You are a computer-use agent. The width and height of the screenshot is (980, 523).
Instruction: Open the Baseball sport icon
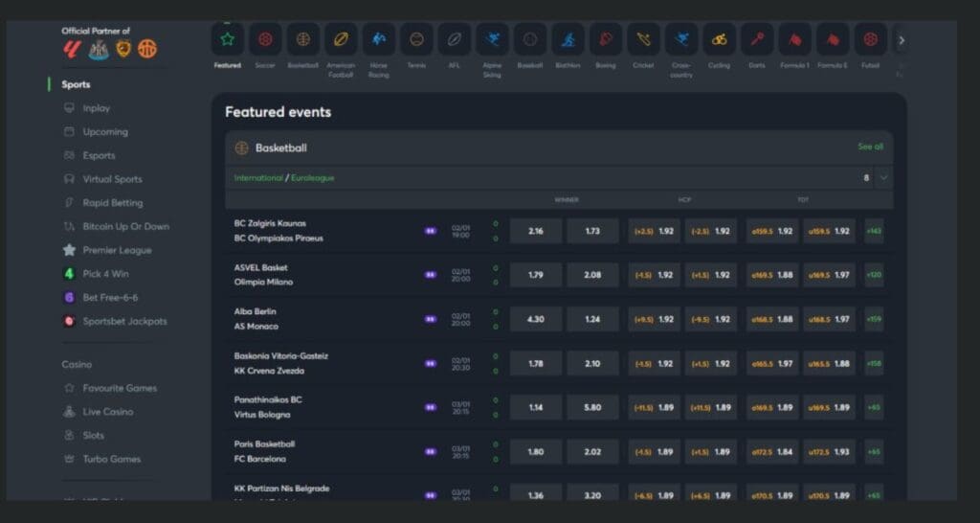[x=530, y=39]
